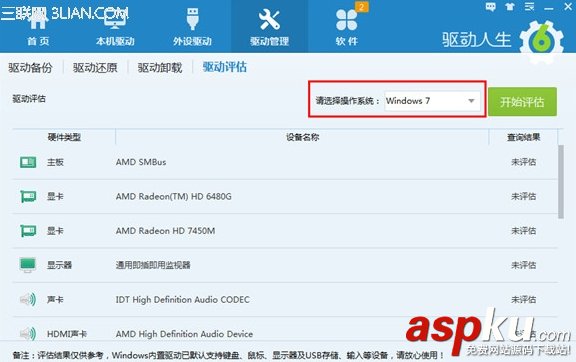Screen dimensions: 576x362
Task: Click the 显示器 monitor device icon
Action: (x=28, y=265)
